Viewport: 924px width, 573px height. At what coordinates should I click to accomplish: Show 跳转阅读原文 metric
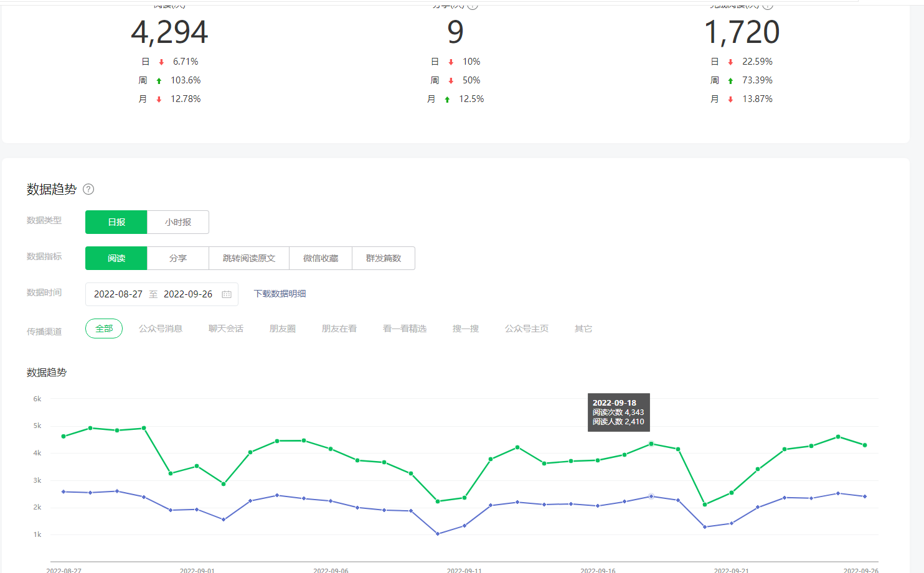point(249,258)
